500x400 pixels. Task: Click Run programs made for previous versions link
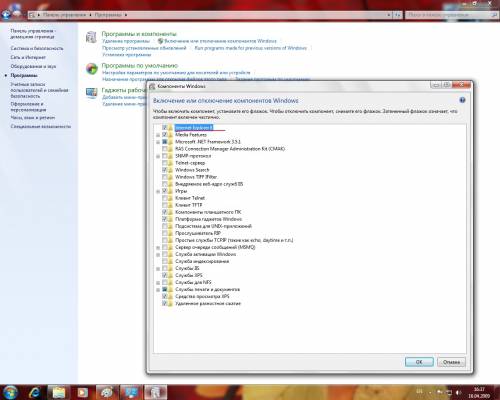coord(251,48)
